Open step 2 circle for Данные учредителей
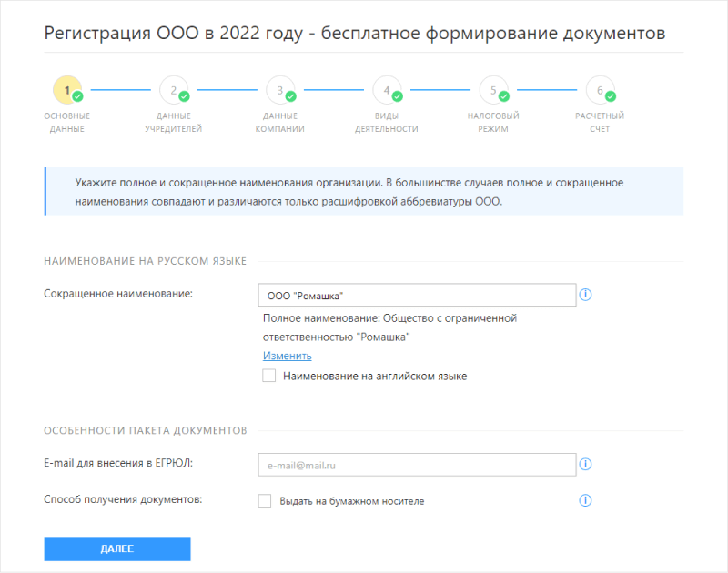The image size is (728, 573). tap(173, 90)
